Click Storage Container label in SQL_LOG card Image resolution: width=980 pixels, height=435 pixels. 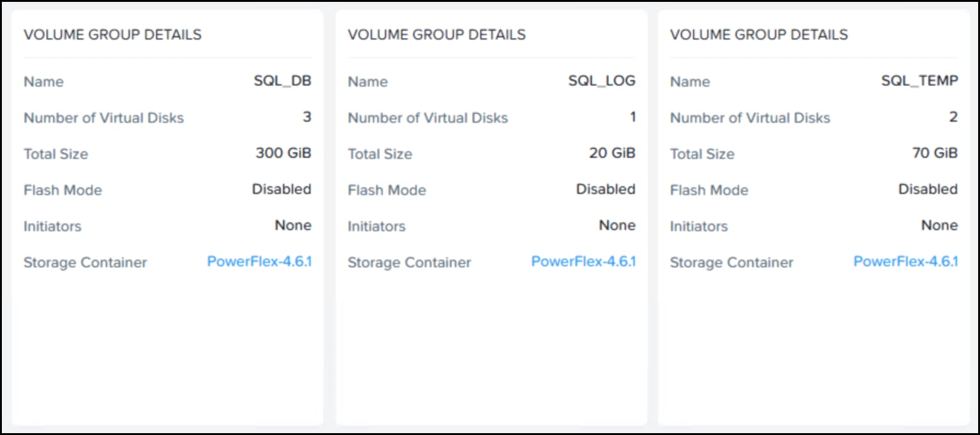(409, 262)
